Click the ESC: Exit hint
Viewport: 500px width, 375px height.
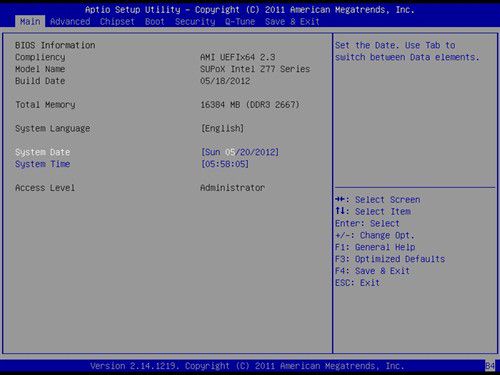pos(357,283)
